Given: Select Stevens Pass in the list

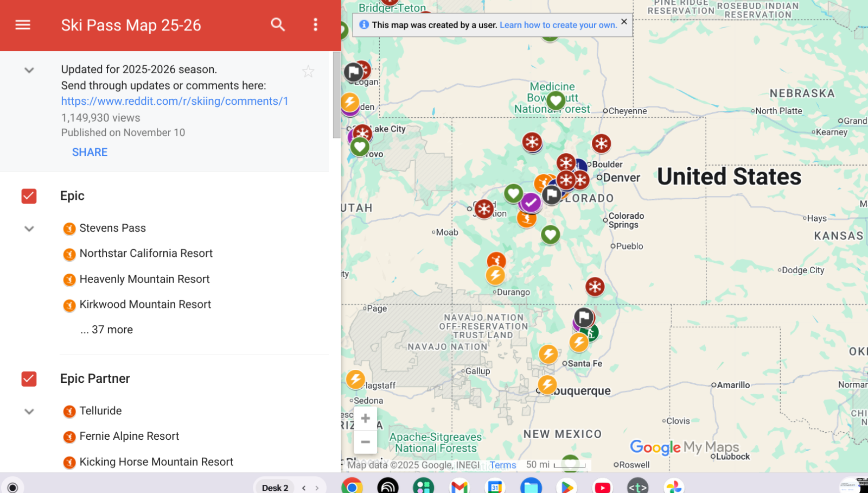Looking at the screenshot, I should 112,228.
